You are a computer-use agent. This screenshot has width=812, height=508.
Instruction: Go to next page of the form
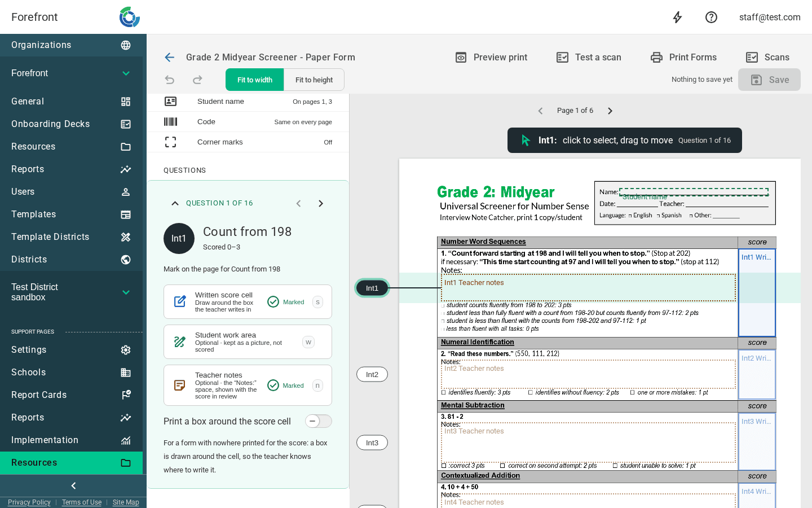[x=610, y=111]
